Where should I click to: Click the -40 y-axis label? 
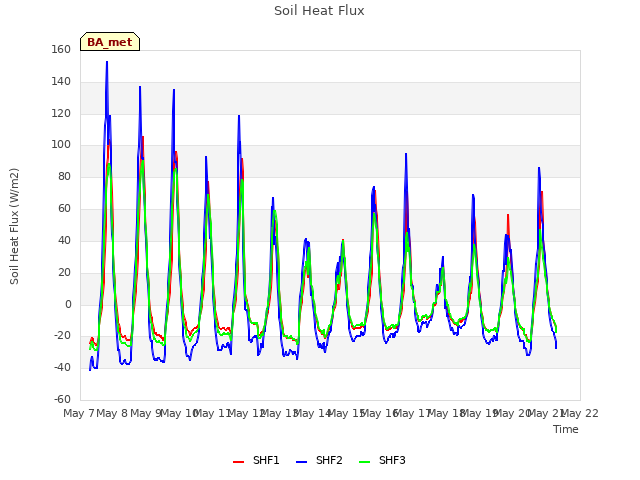62,367
